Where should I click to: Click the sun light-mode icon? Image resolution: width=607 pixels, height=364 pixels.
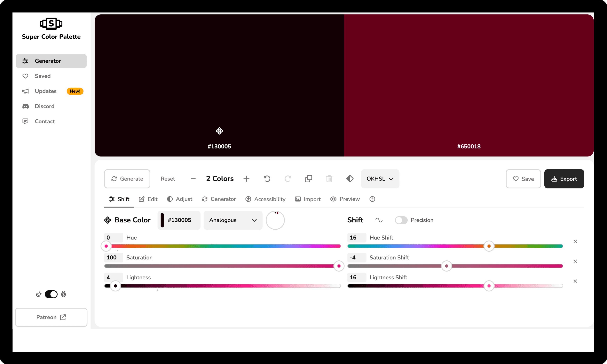click(x=64, y=294)
